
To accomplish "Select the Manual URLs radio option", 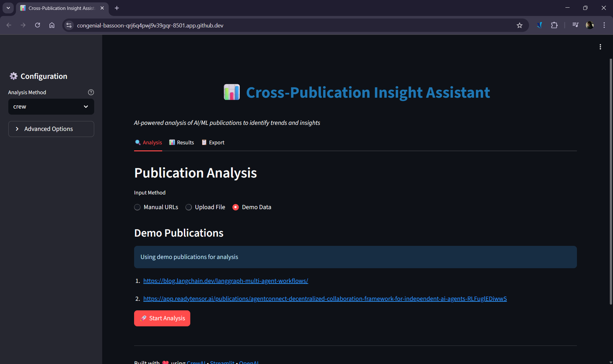I will (137, 207).
